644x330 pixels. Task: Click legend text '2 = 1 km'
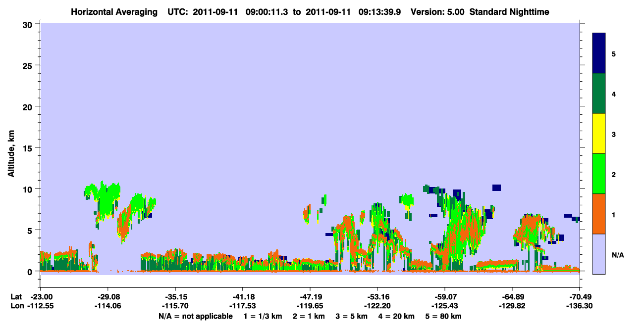point(309,316)
